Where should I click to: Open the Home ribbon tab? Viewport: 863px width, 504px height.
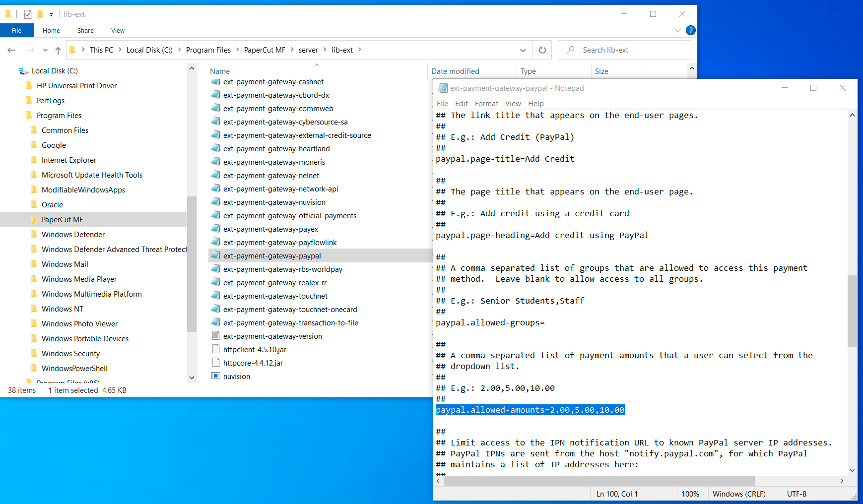(51, 30)
